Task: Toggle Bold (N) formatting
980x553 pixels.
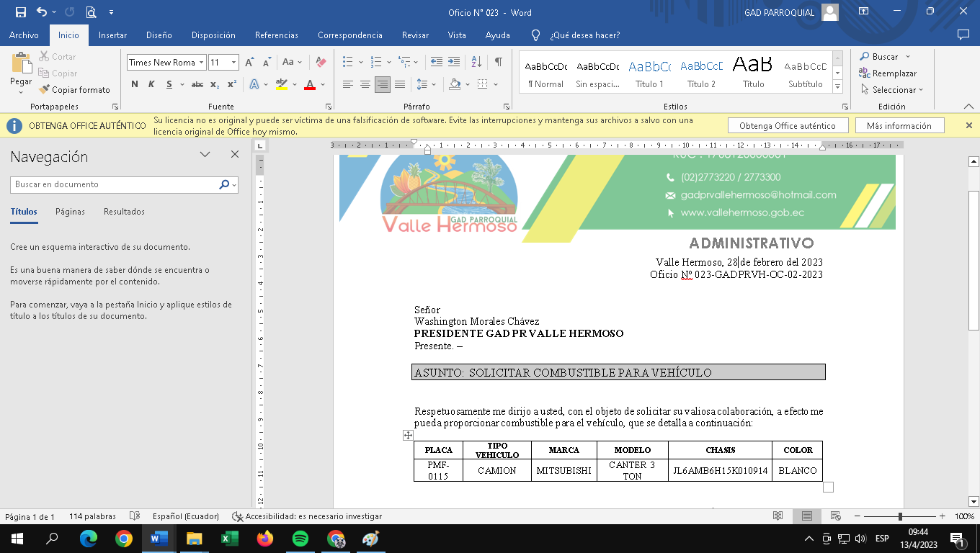Action: click(x=135, y=84)
